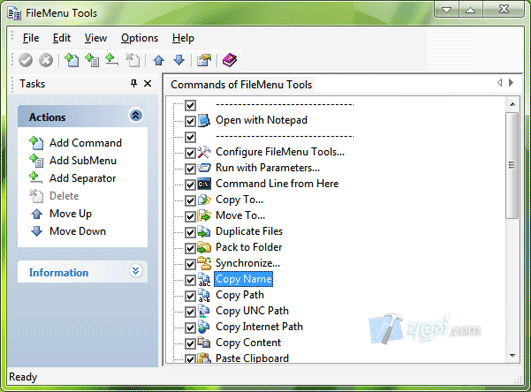Select the Synchronize... command row
Image resolution: width=531 pixels, height=392 pixels.
tap(248, 263)
